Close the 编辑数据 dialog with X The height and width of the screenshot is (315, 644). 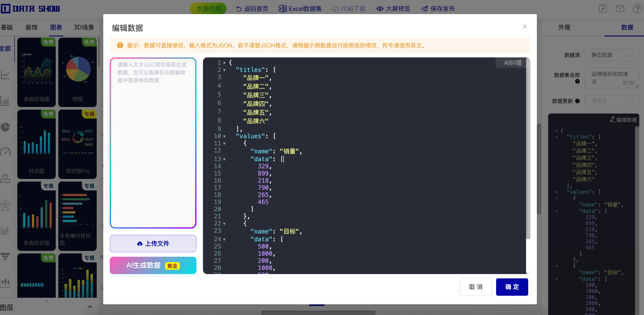pos(525,26)
